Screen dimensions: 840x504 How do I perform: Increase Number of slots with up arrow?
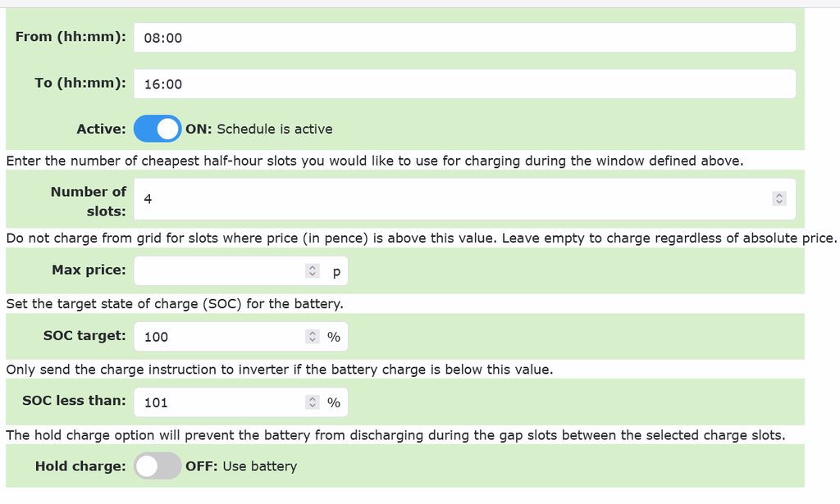(x=779, y=195)
